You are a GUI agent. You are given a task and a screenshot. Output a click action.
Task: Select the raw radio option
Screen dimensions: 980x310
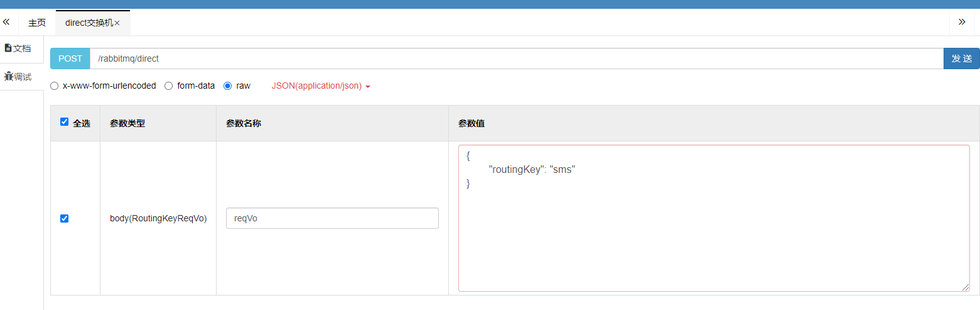pyautogui.click(x=227, y=86)
